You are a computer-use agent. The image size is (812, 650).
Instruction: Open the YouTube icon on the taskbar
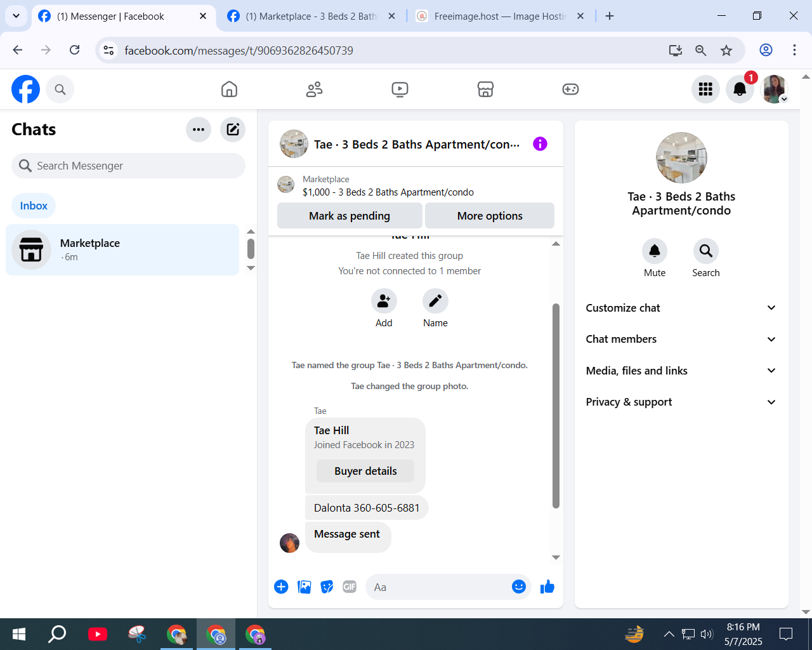pos(98,634)
